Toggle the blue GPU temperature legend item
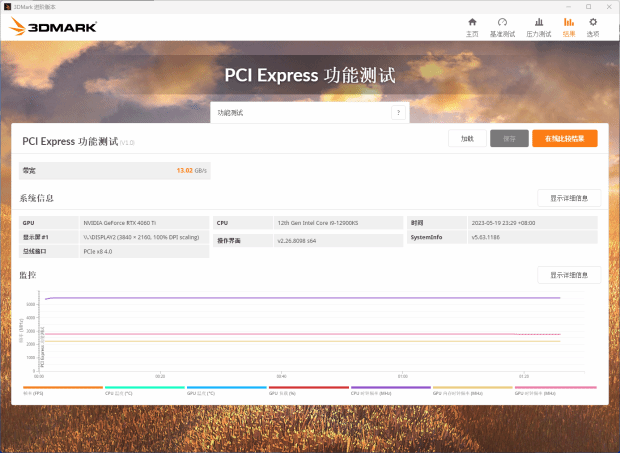 [227, 391]
